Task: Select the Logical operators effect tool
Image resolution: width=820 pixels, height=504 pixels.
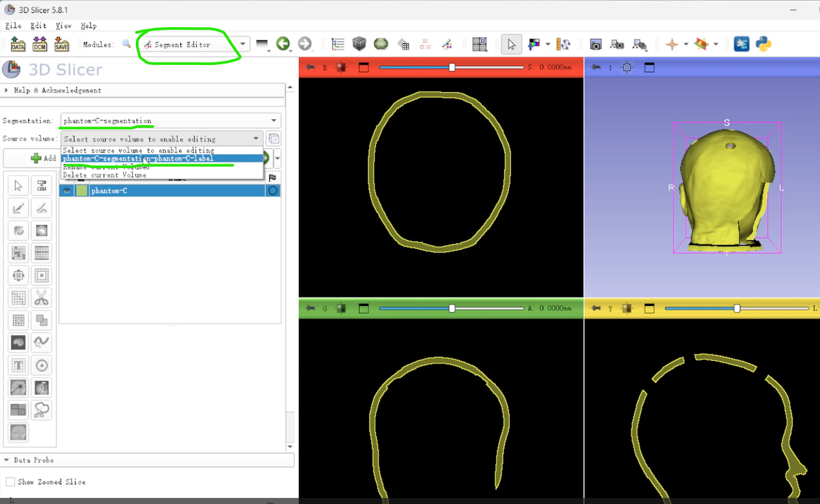Action: pyautogui.click(x=41, y=320)
